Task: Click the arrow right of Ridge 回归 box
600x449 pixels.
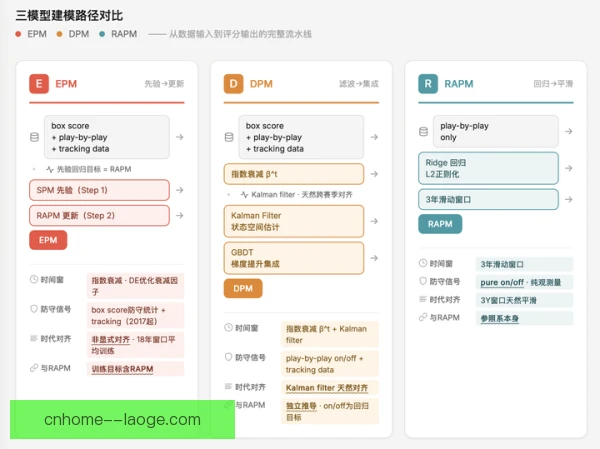Action: coord(569,168)
